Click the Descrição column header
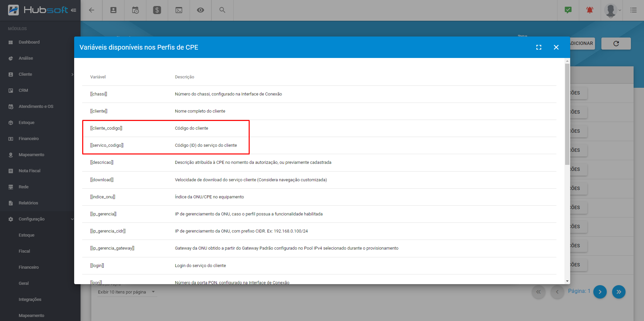This screenshot has width=644, height=321. [185, 77]
